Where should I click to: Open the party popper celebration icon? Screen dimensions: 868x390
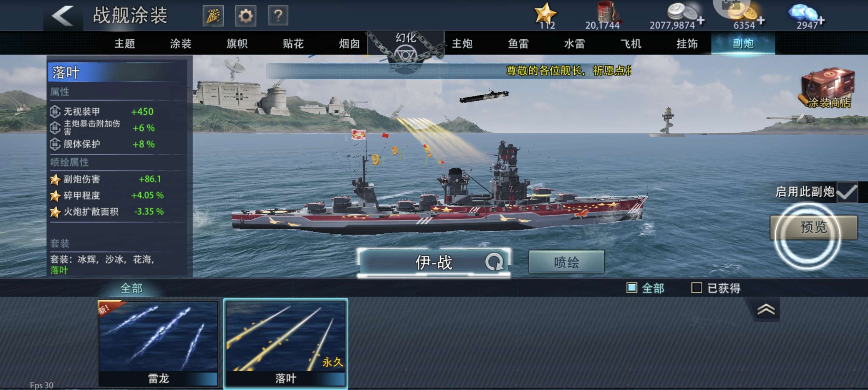click(213, 16)
